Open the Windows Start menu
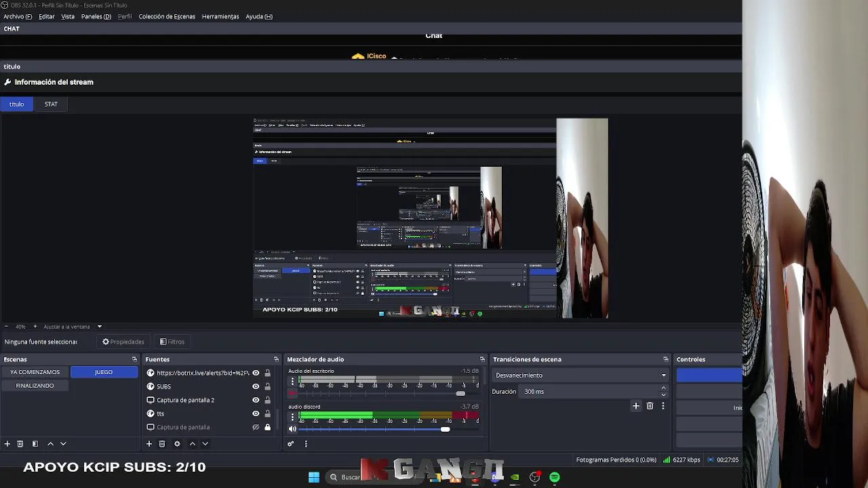The width and height of the screenshot is (868, 488). 314,477
